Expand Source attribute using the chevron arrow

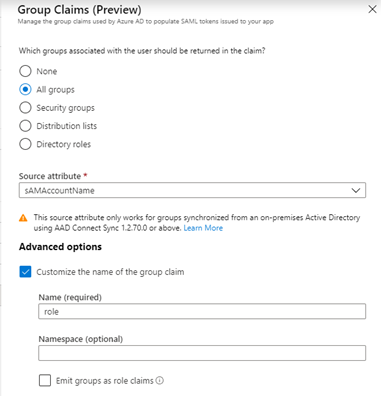tap(356, 190)
